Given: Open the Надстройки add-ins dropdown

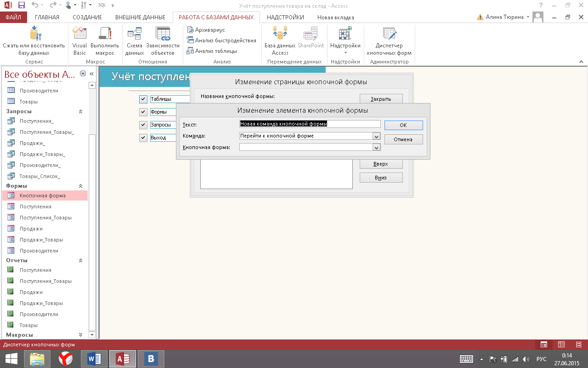Looking at the screenshot, I should pos(345,41).
